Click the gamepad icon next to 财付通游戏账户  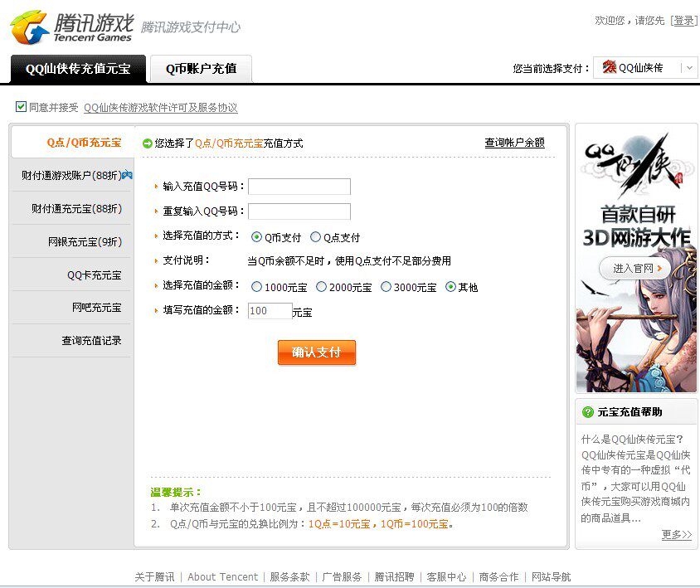[127, 174]
